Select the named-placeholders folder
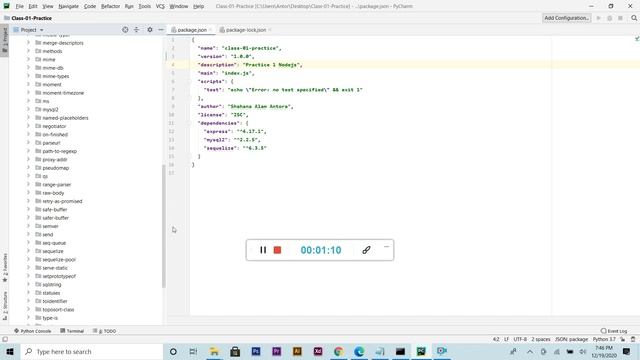640x360 pixels. point(65,118)
